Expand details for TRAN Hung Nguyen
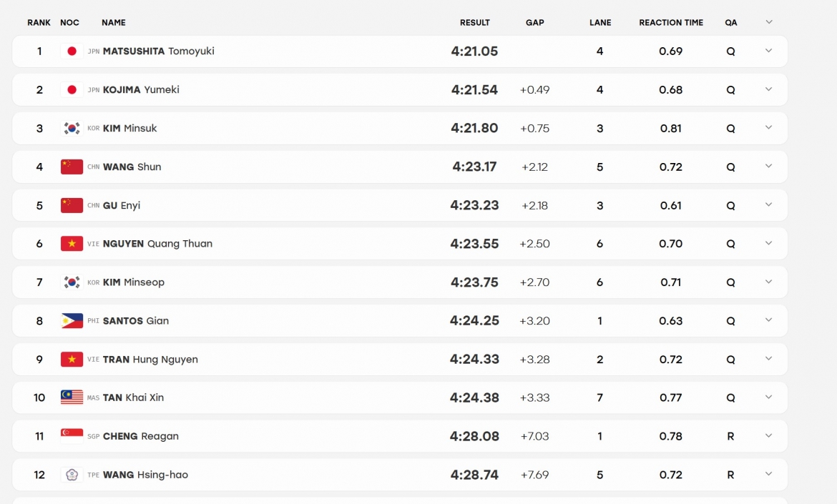 point(768,358)
